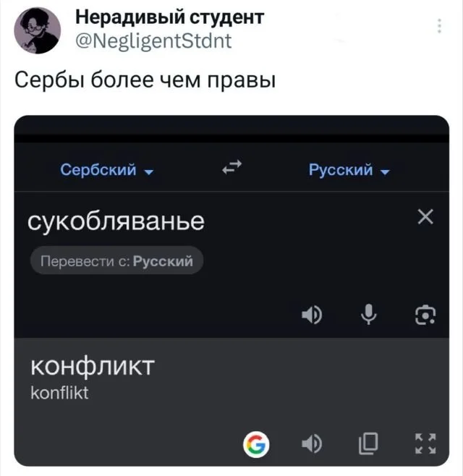
Task: Open the author's profile avatar
Action: tap(38, 30)
